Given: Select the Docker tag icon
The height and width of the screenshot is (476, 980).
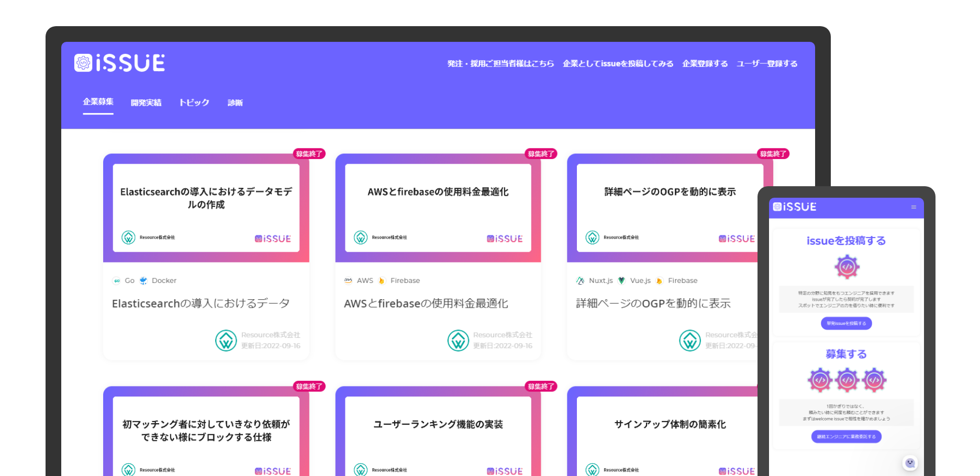Looking at the screenshot, I should 143,281.
